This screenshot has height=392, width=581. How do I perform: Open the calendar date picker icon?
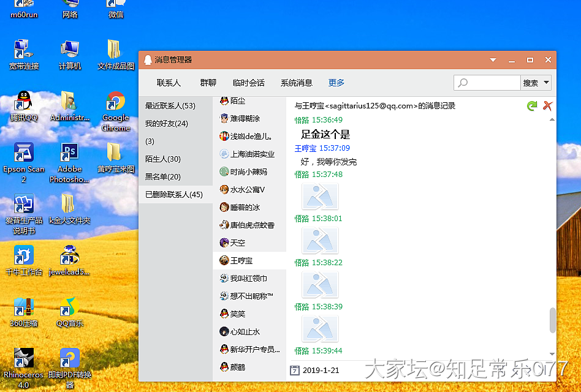pyautogui.click(x=295, y=371)
